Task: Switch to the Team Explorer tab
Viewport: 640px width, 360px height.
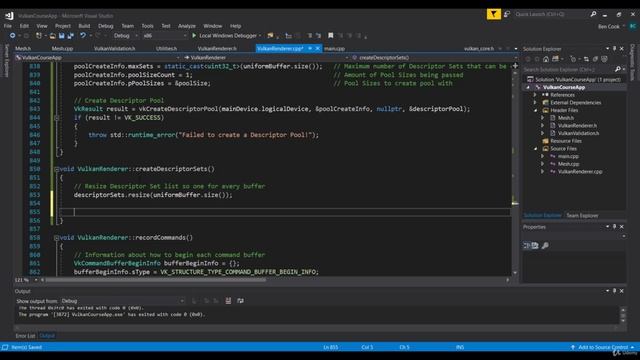Action: [582, 216]
